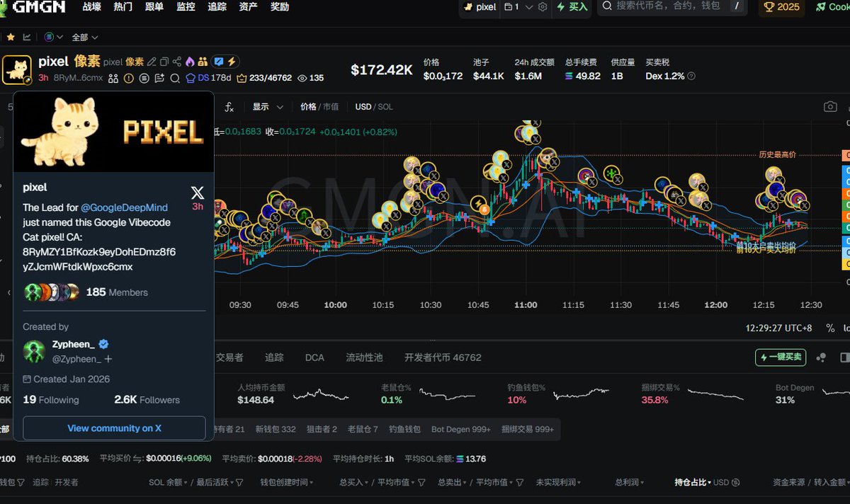Toggle the USD unit in 持仓占比 column
Screen dimensions: 850x504
click(726, 482)
